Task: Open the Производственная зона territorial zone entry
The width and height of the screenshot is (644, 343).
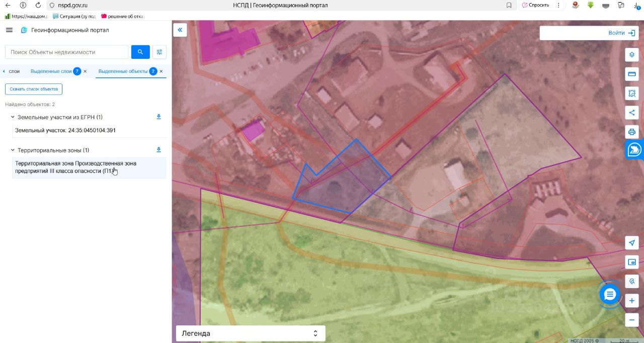Action: (x=89, y=167)
